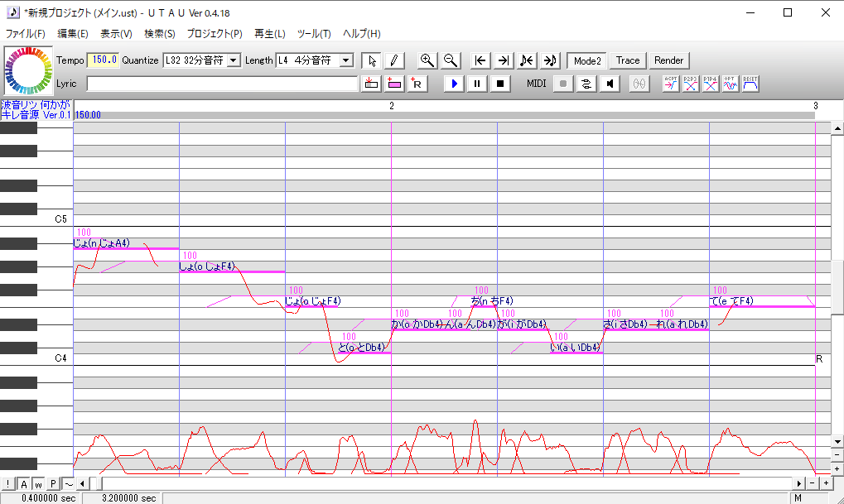Zoom out with the magnifier minus icon
Viewport: 844px width, 504px height.
coord(451,60)
